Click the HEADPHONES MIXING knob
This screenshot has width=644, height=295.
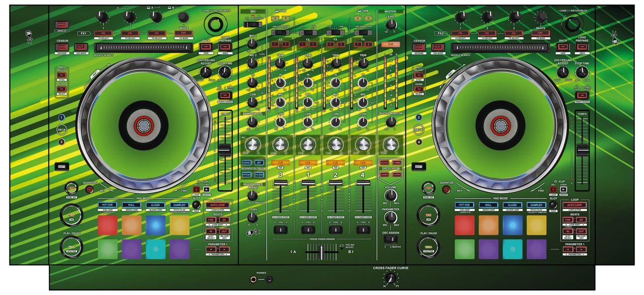coord(252,195)
